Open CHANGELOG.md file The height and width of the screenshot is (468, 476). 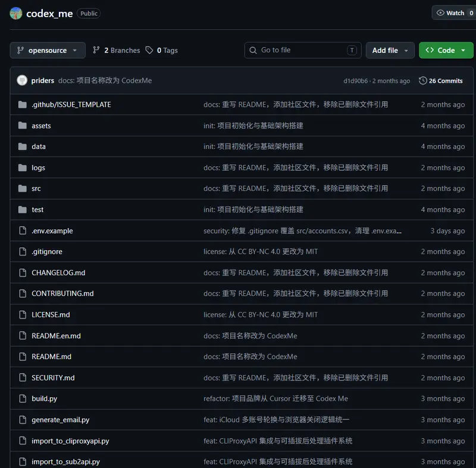58,273
